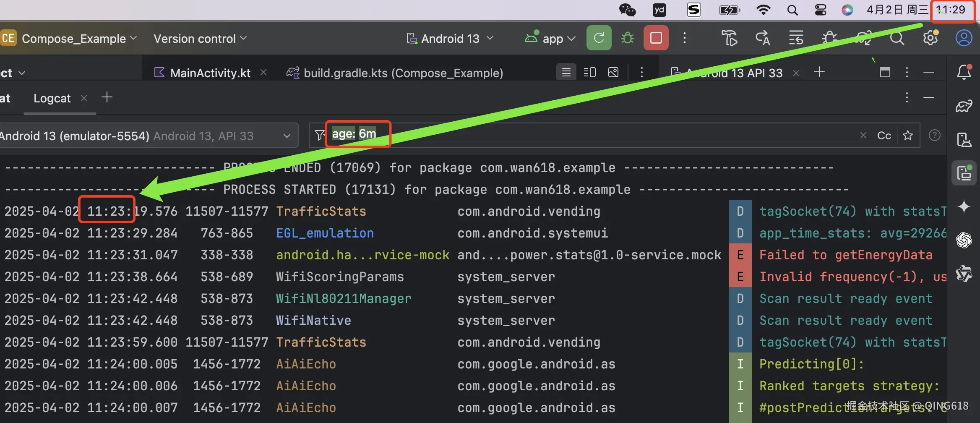This screenshot has height=423, width=980.
Task: Click the Search Everywhere magnifier in toolbar
Action: (x=897, y=39)
